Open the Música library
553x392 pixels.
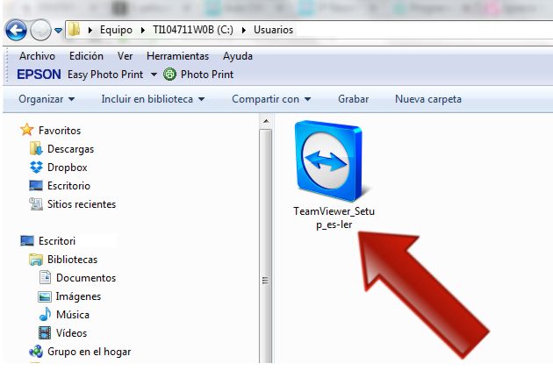pos(73,315)
